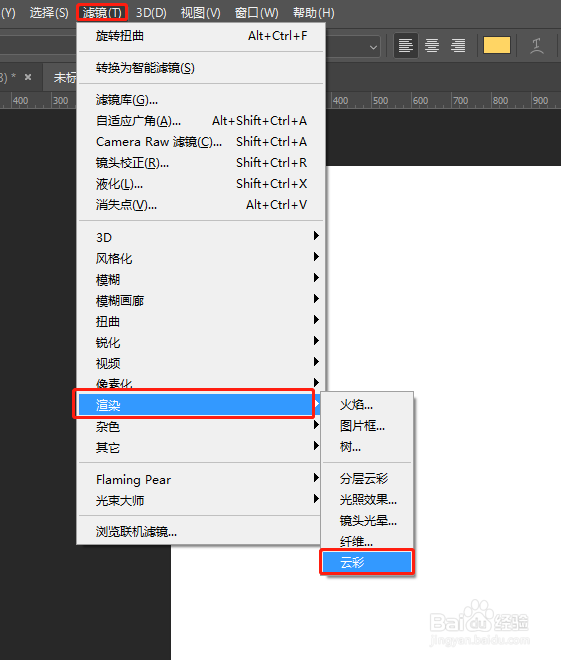Expand the 光束大师 submenu
Viewport: 561px width, 660px height.
[x=201, y=500]
